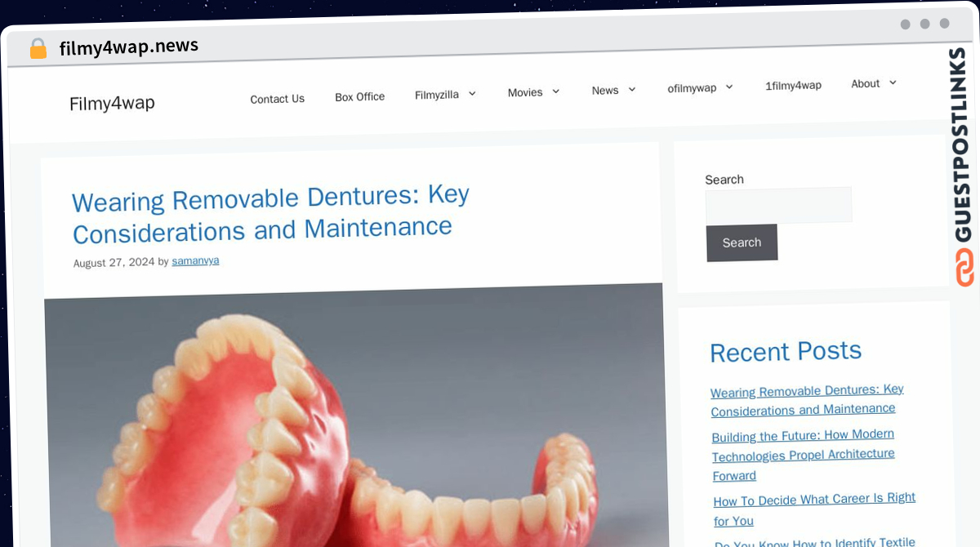980x547 pixels.
Task: Click the Filmy4wap site title
Action: pyautogui.click(x=112, y=104)
